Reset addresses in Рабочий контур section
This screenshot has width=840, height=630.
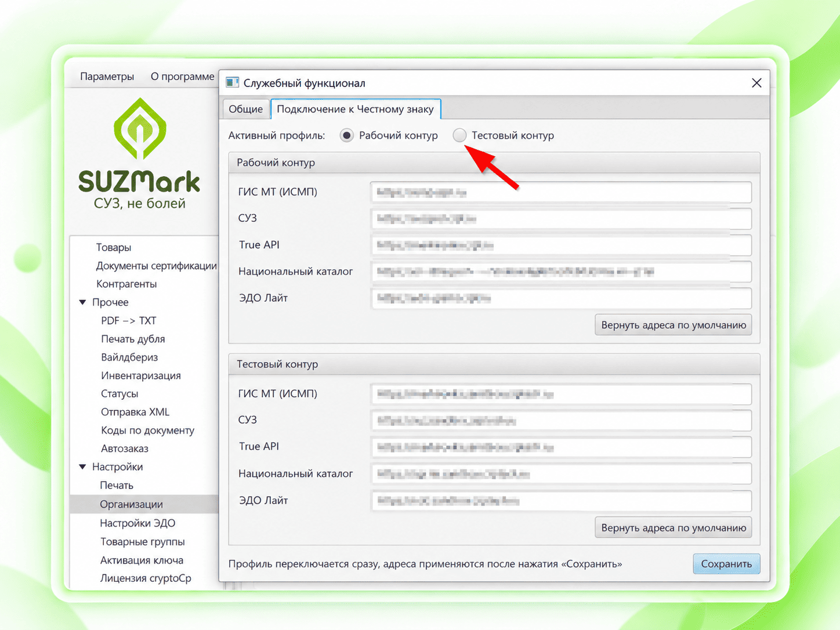674,325
